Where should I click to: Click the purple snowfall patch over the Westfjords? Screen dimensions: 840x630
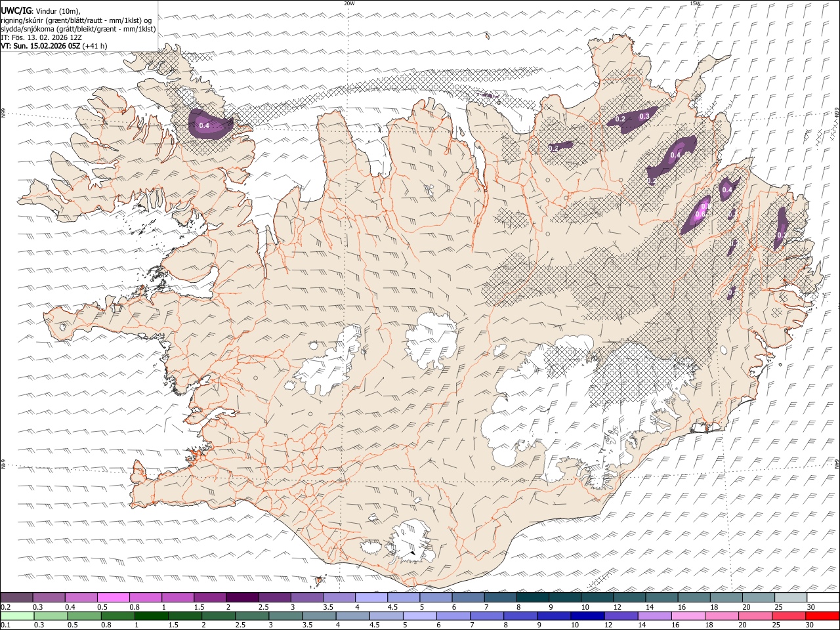pos(210,124)
